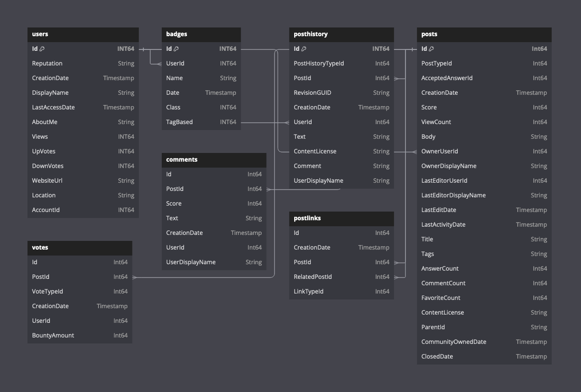
Task: Click the connector joining postlinks to posts
Action: click(405, 269)
